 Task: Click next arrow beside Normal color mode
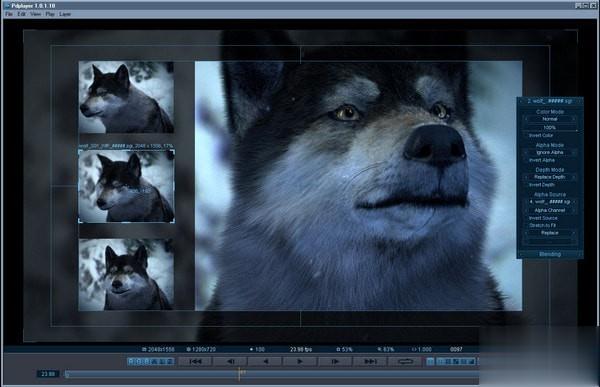(574, 119)
